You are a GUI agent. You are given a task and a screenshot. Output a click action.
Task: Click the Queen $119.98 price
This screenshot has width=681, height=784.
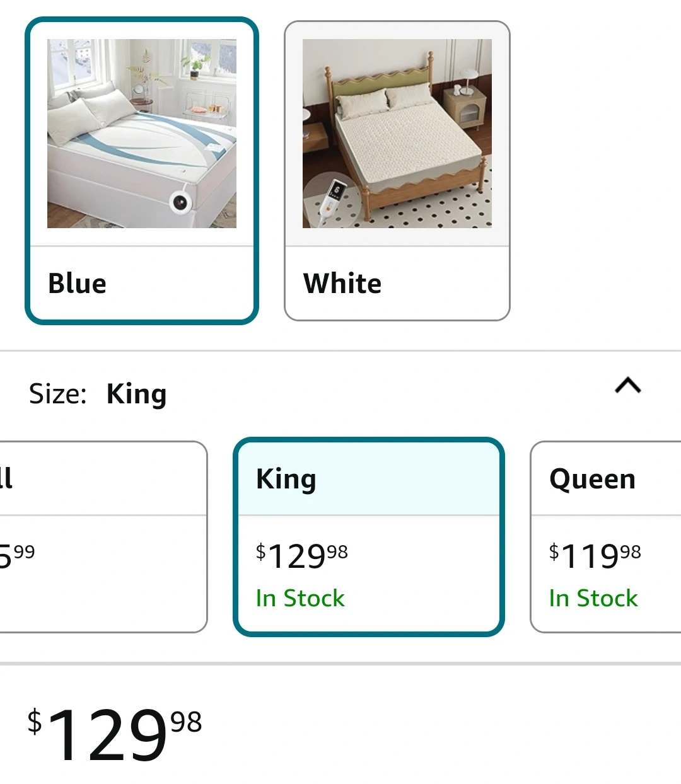click(x=595, y=556)
